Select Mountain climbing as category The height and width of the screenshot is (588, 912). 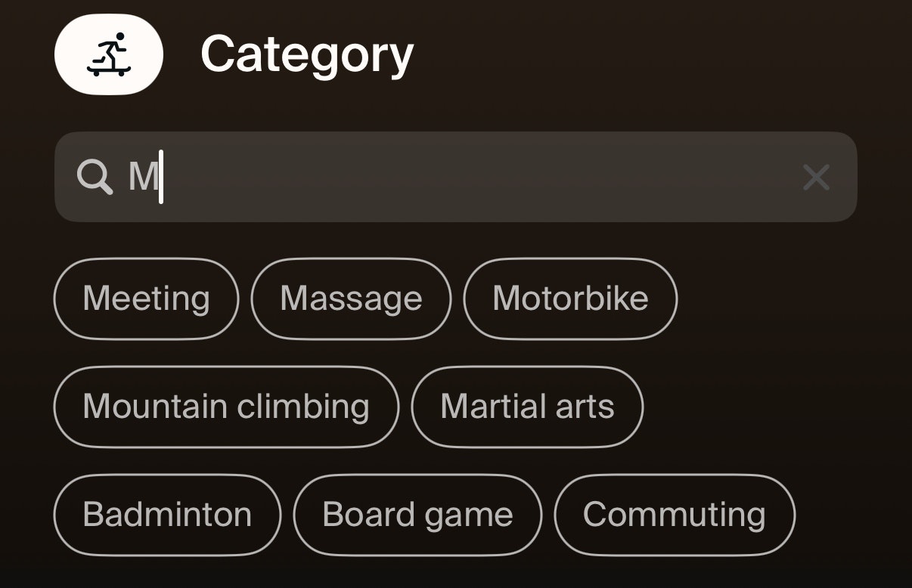pyautogui.click(x=225, y=407)
